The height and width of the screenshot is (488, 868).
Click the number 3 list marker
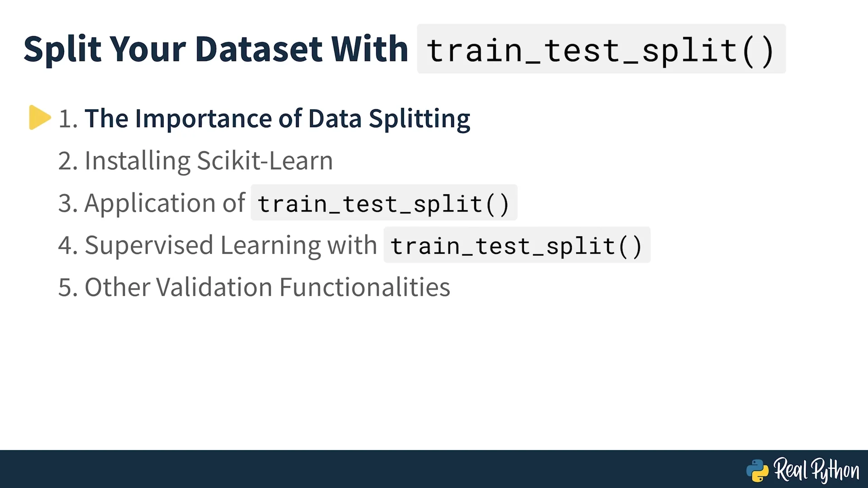(68, 203)
